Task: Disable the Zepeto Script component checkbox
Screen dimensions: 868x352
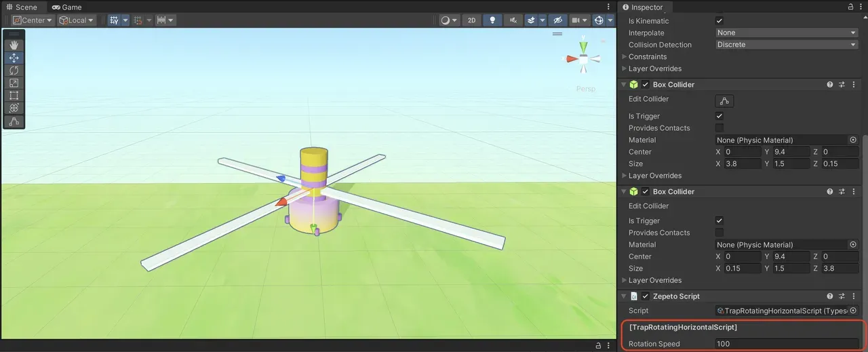Action: tap(645, 296)
